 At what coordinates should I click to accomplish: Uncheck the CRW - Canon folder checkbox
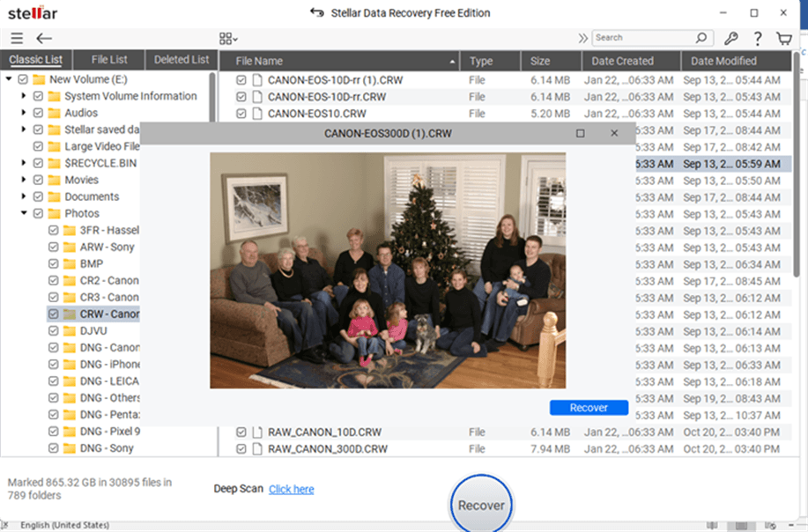tap(54, 314)
